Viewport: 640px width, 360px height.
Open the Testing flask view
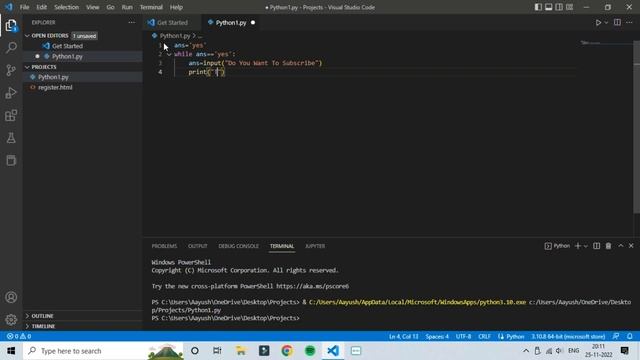click(x=11, y=138)
